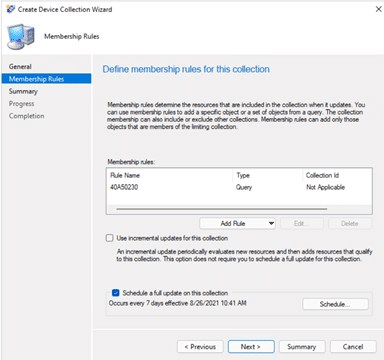The image size is (384, 360).
Task: Select the Progress step in sidebar
Action: [22, 104]
